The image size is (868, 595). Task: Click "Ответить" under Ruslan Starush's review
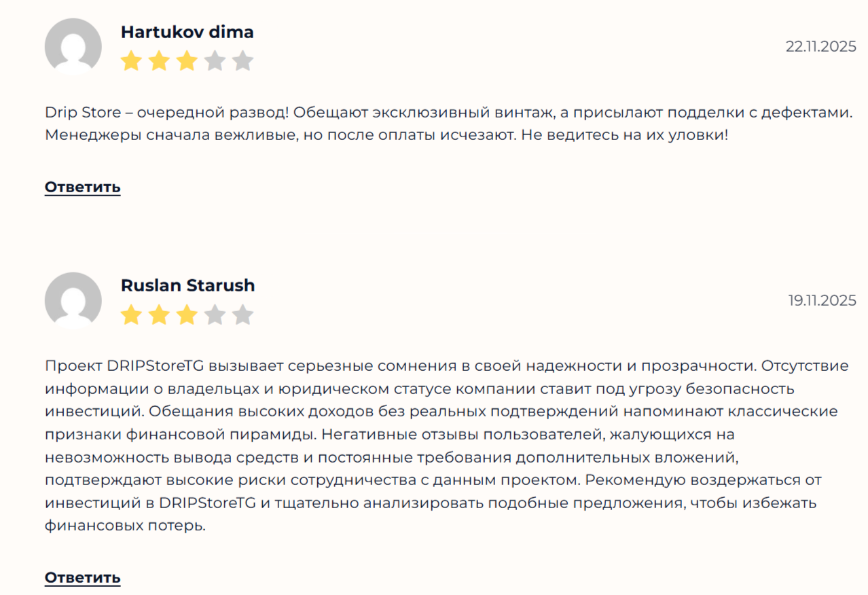(83, 578)
